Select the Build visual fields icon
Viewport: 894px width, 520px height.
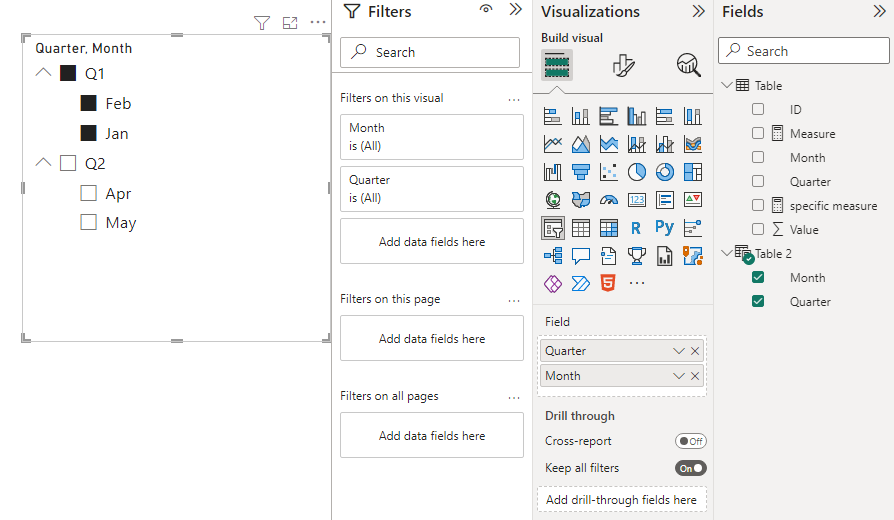(557, 65)
